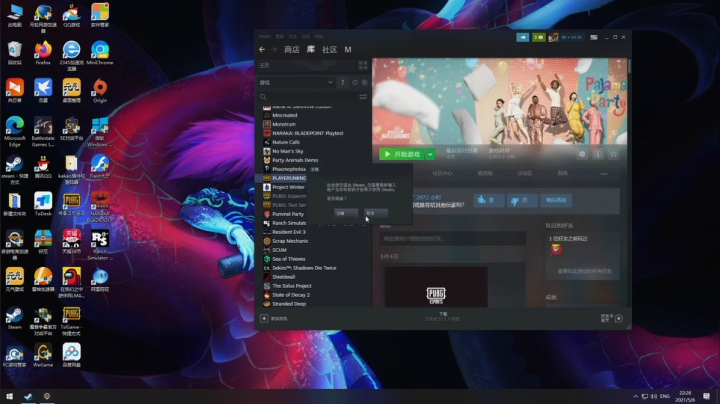Click the thumbs up recommend button

(x=489, y=200)
